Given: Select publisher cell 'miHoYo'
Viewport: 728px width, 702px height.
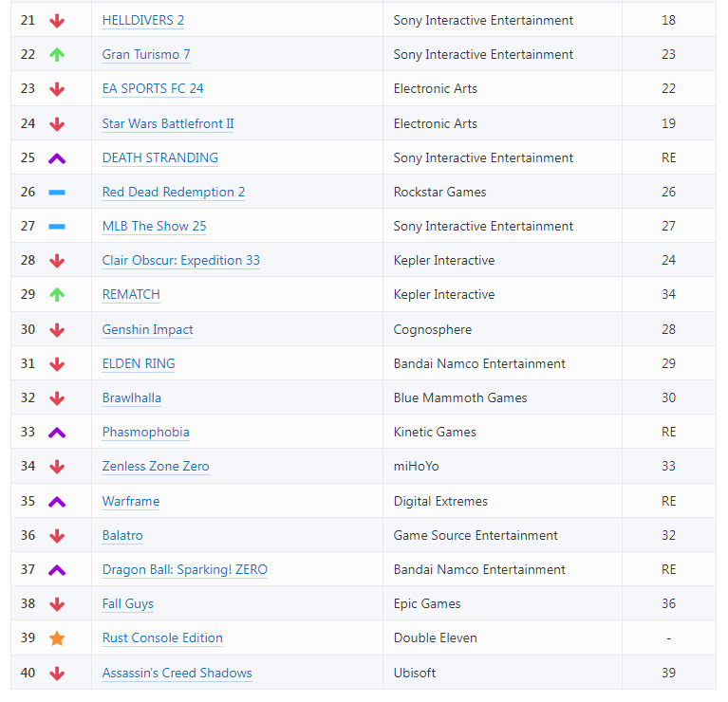Looking at the screenshot, I should (x=502, y=466).
